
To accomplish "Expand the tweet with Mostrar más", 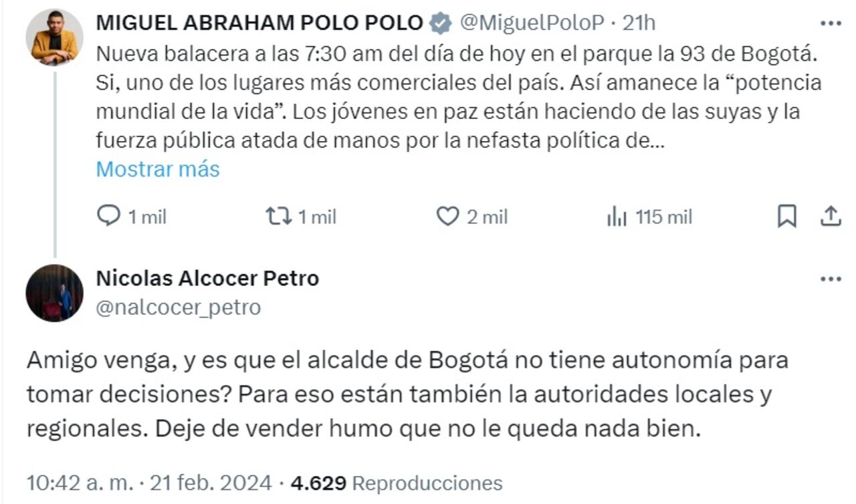I will [x=158, y=168].
